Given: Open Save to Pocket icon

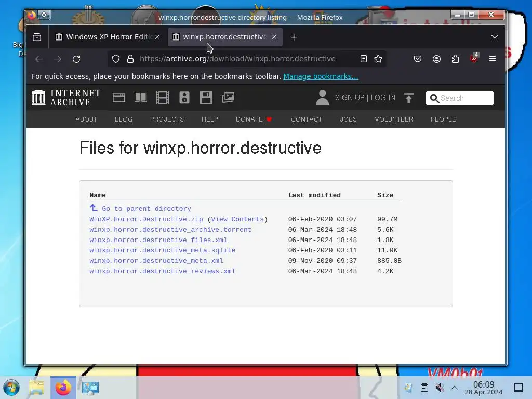Looking at the screenshot, I should (x=418, y=59).
